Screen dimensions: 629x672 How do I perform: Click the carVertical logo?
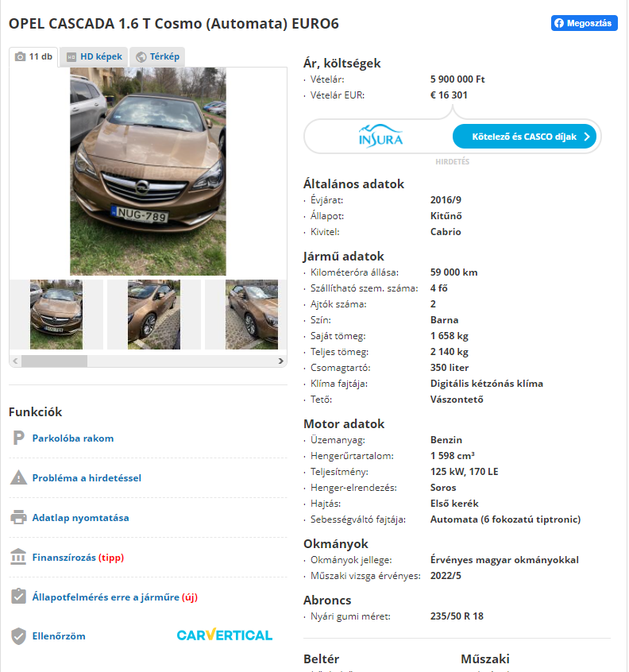225,635
